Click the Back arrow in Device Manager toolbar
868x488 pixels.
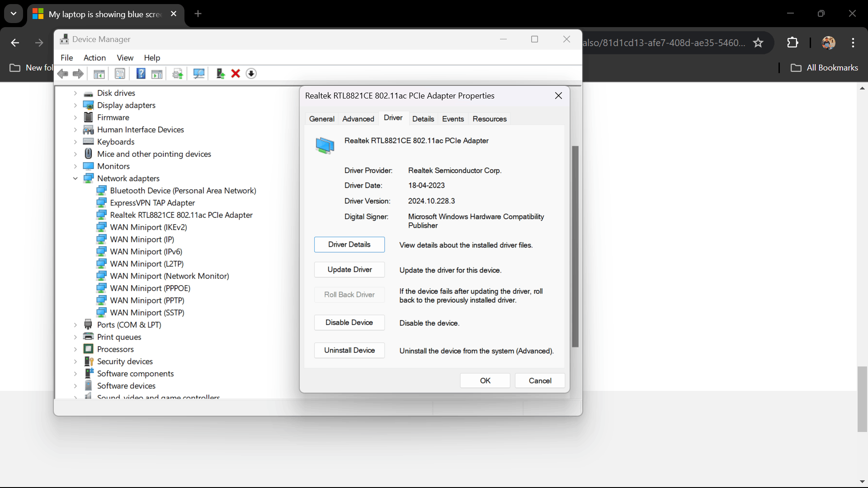[63, 74]
